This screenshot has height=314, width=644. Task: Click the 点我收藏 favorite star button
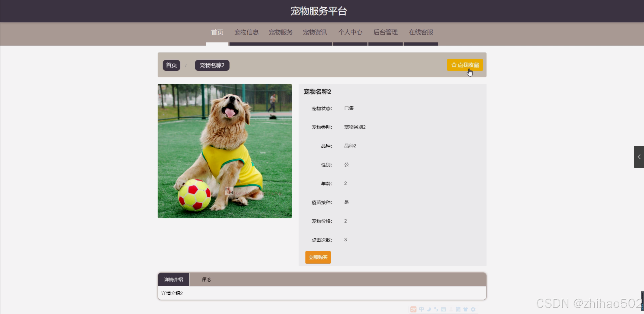click(x=465, y=65)
